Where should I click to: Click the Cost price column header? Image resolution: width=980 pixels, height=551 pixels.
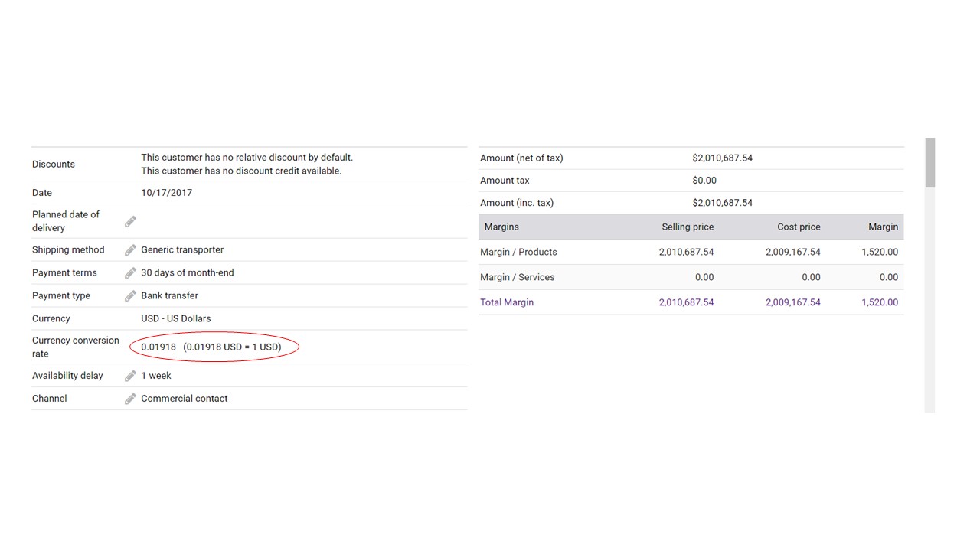pos(799,227)
